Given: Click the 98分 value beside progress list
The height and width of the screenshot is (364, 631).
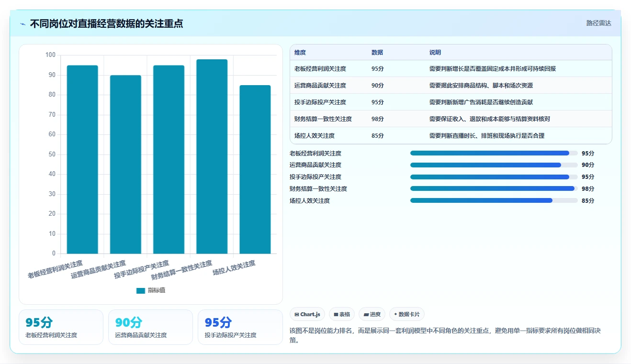Looking at the screenshot, I should (588, 189).
